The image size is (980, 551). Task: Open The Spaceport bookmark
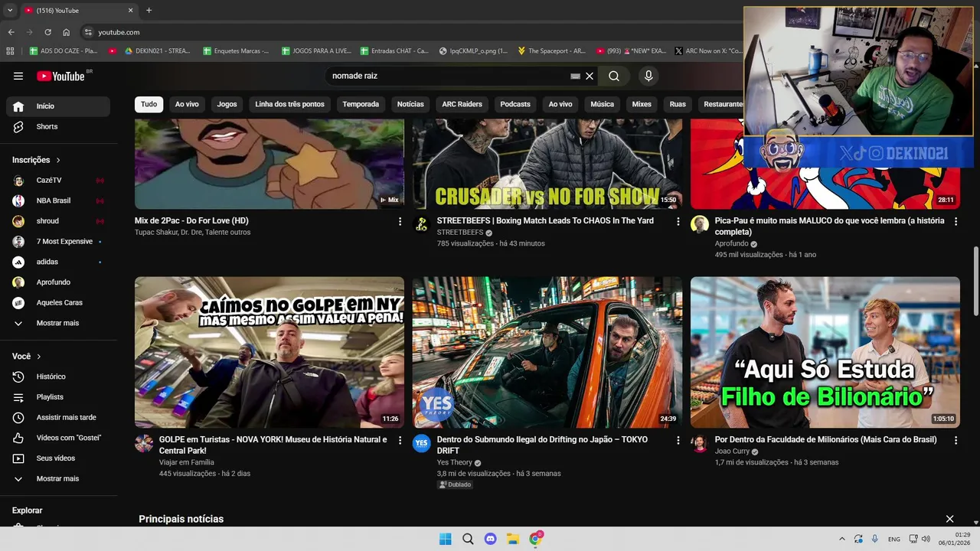coord(551,51)
